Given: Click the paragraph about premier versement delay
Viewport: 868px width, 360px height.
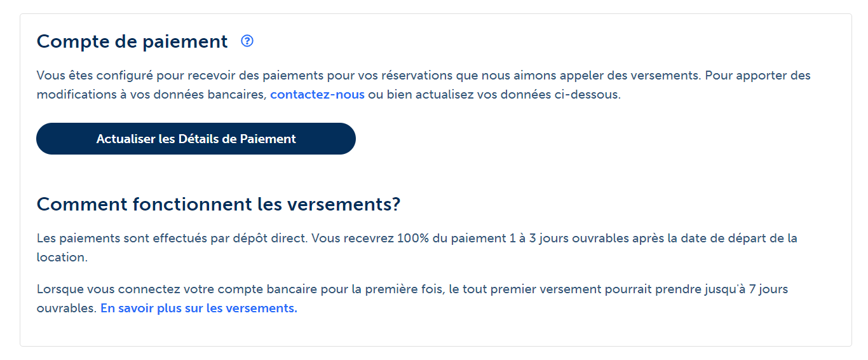Looking at the screenshot, I should pyautogui.click(x=412, y=299).
